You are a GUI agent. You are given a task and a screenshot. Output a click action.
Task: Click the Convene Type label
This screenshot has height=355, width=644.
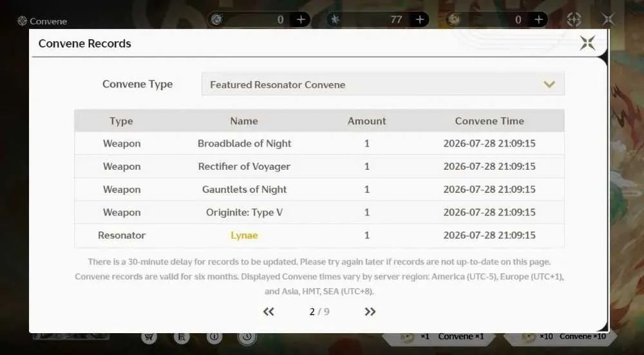click(x=138, y=84)
